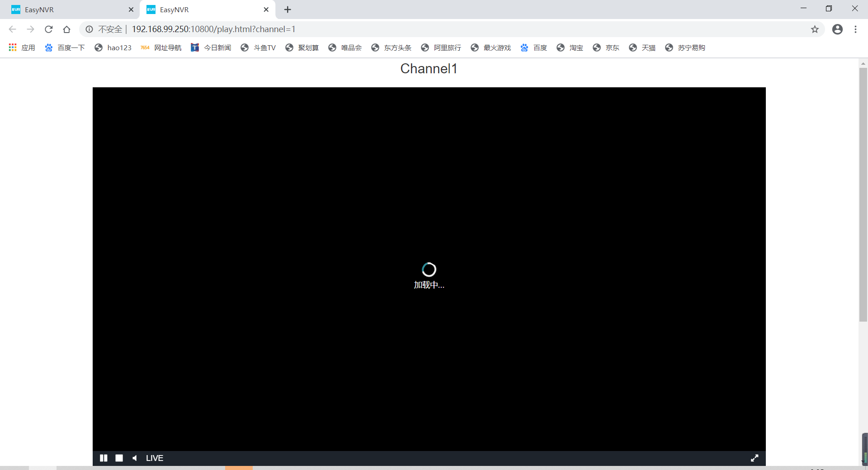Go back to the previous page
The height and width of the screenshot is (470, 868).
click(13, 29)
